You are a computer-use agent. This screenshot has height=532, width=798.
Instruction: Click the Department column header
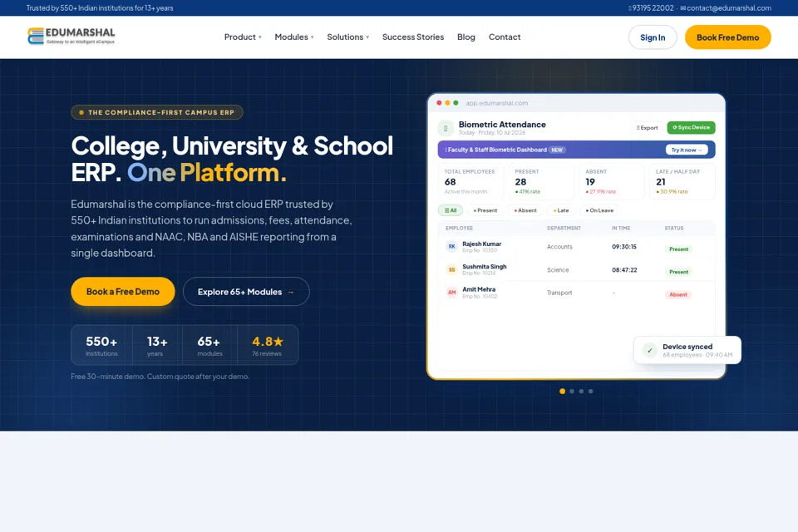point(564,228)
